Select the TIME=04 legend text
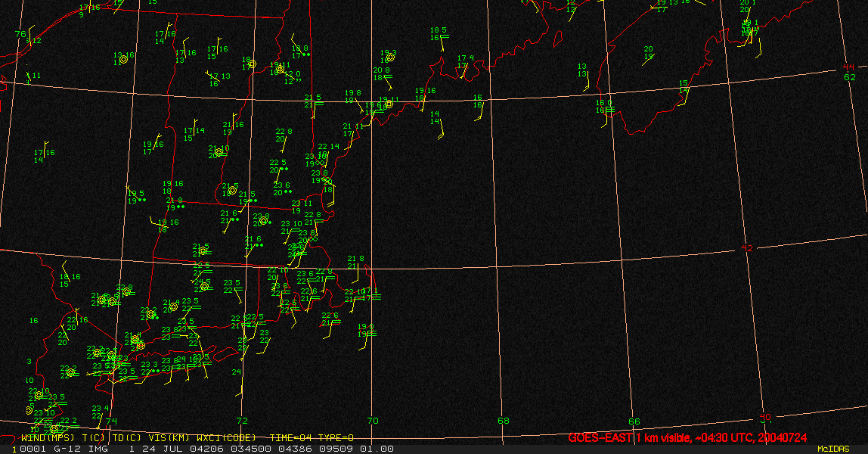Image resolution: width=868 pixels, height=454 pixels. [x=290, y=438]
